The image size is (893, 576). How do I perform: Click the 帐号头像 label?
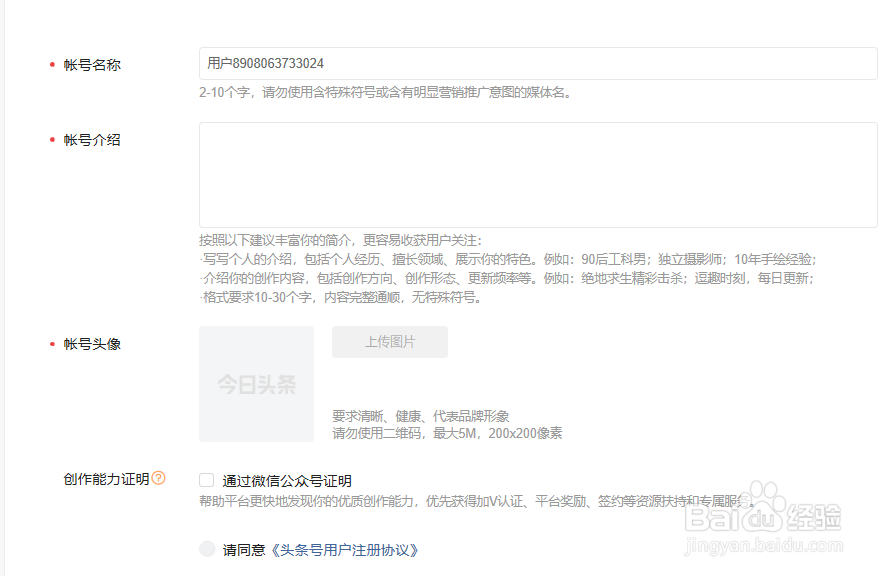(x=92, y=344)
